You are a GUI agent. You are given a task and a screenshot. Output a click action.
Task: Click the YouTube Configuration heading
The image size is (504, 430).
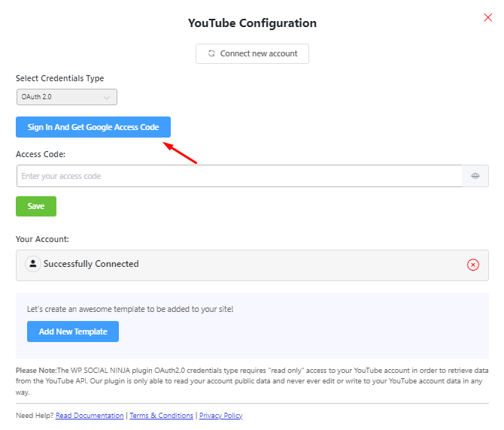[x=252, y=23]
